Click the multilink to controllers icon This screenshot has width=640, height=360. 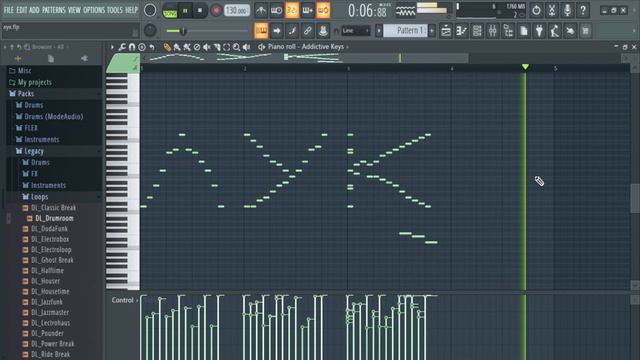click(323, 31)
